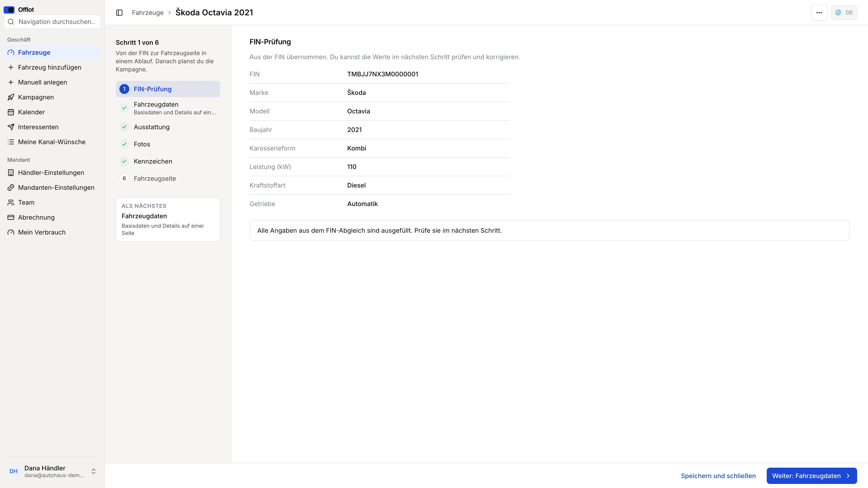
Task: Expand the Dana Händler account switcher
Action: pos(94,471)
